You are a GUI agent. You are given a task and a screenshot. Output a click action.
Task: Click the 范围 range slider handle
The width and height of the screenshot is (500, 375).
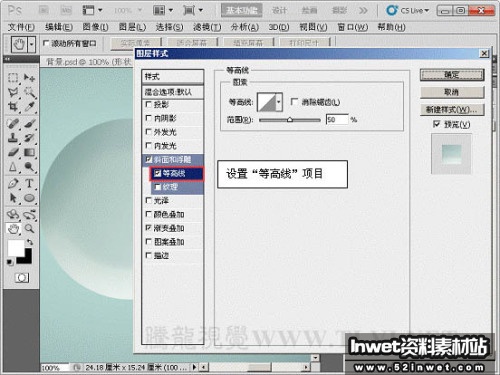290,119
